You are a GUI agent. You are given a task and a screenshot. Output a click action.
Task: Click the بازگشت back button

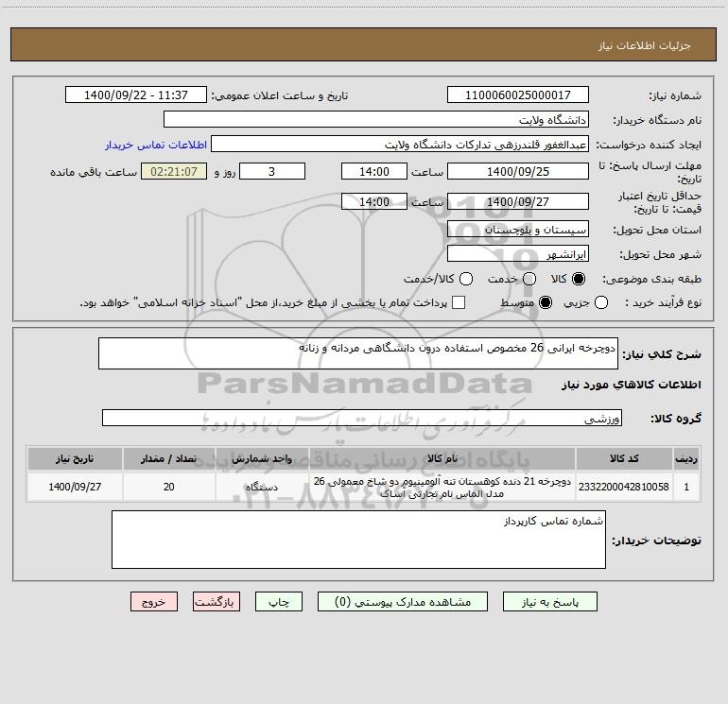217,601
